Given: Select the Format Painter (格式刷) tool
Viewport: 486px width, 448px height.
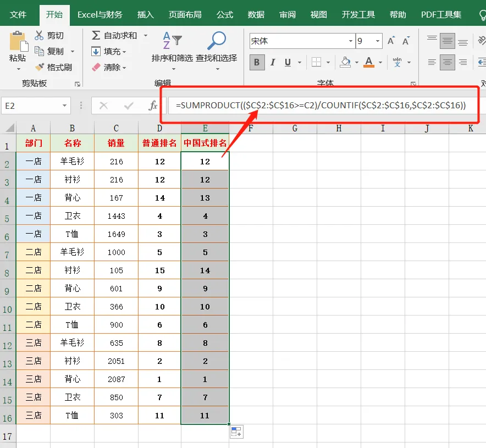Looking at the screenshot, I should (53, 67).
